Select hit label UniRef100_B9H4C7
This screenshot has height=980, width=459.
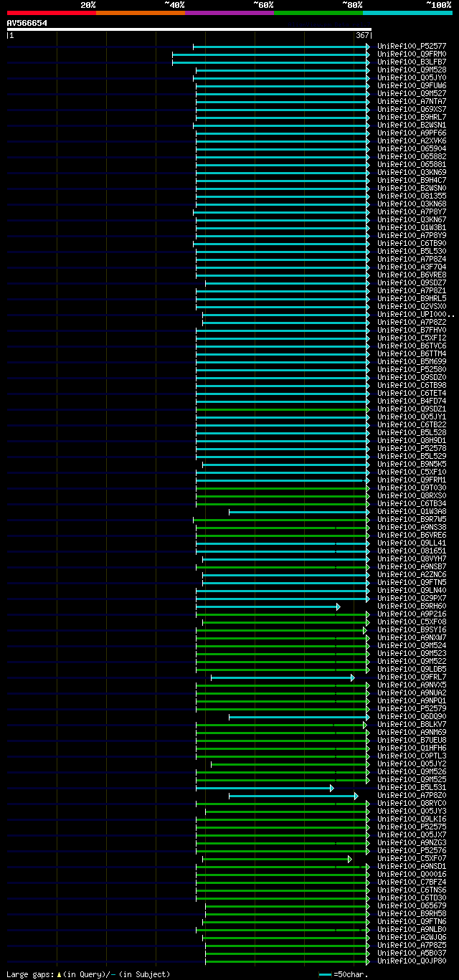[x=412, y=180]
